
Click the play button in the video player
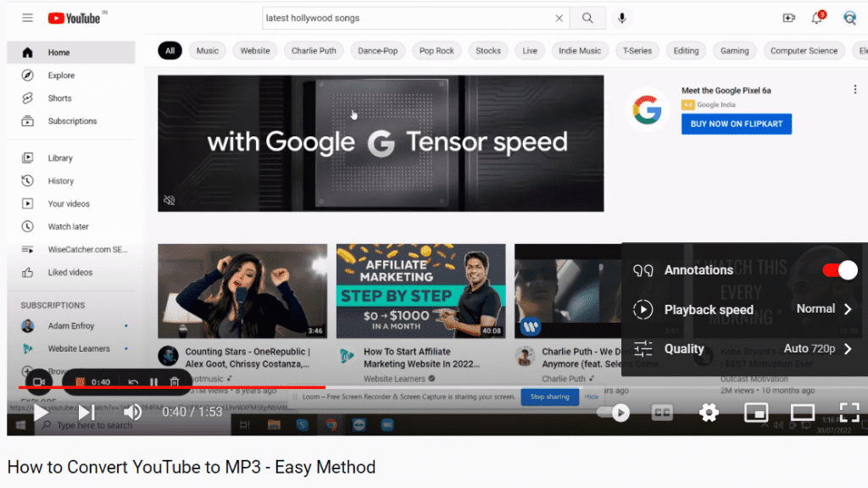[41, 413]
